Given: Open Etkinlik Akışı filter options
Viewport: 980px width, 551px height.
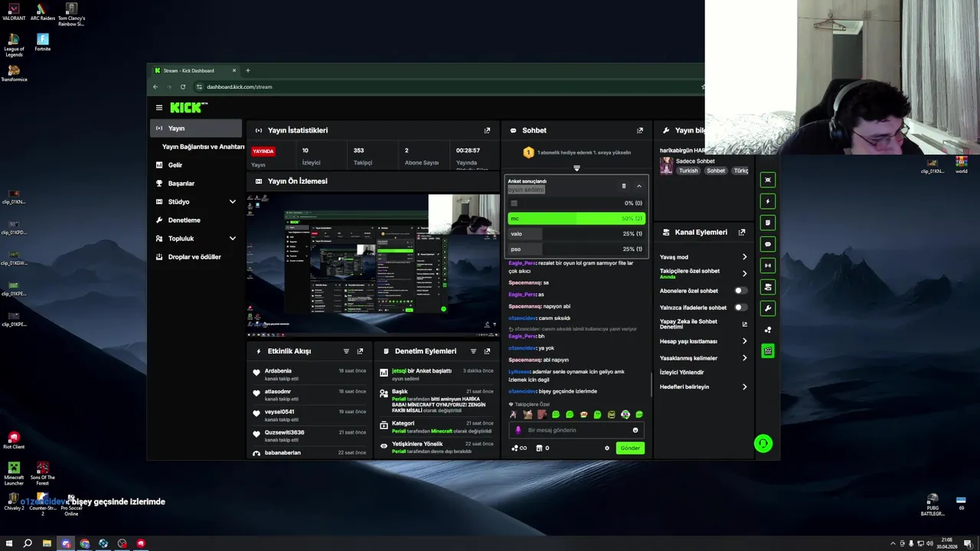Looking at the screenshot, I should [x=346, y=351].
